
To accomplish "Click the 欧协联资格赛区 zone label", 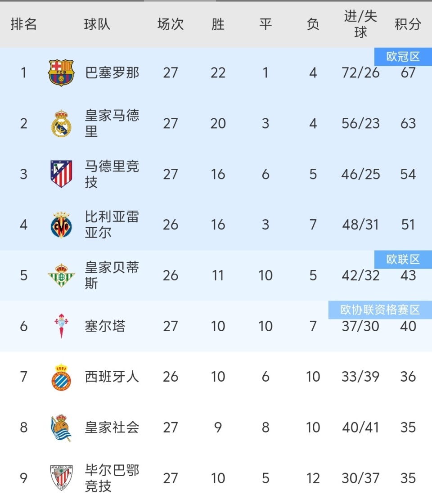I will coord(380,310).
